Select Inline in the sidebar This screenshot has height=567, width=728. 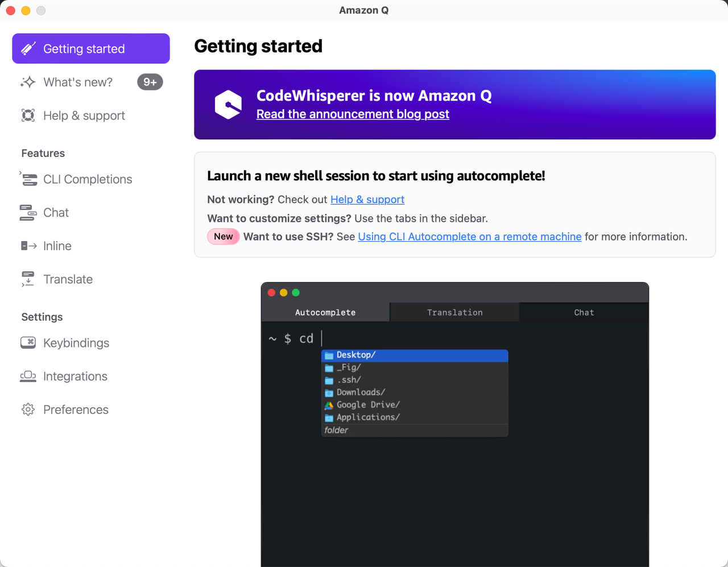pyautogui.click(x=91, y=246)
